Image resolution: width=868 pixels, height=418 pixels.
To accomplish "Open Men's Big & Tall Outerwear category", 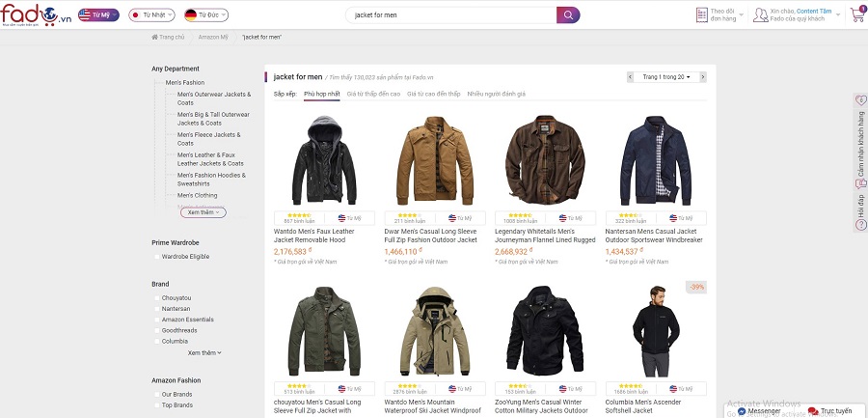I will click(x=213, y=119).
